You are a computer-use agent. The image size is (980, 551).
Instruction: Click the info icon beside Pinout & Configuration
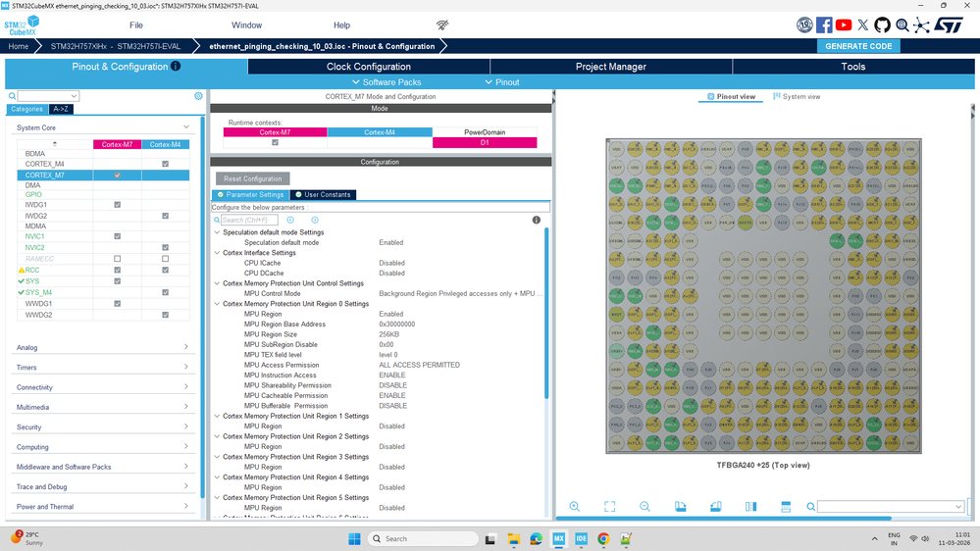coord(176,67)
